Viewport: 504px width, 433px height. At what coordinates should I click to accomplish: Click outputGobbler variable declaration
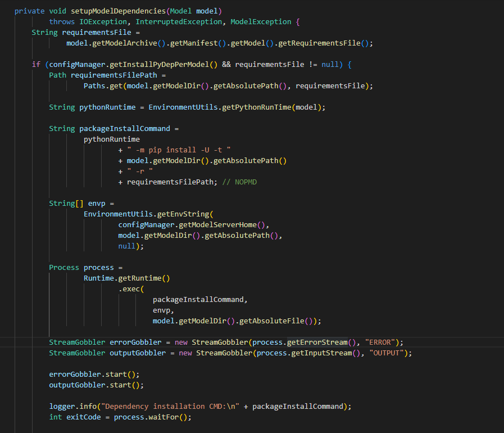coord(138,353)
